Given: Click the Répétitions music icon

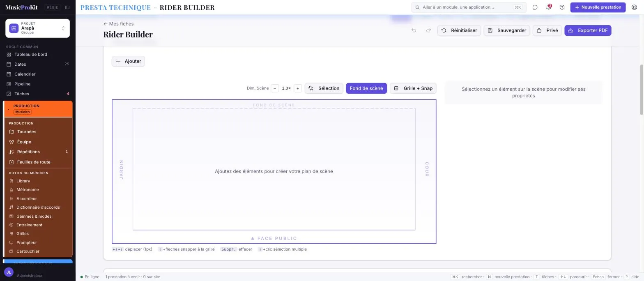Looking at the screenshot, I should point(11,152).
